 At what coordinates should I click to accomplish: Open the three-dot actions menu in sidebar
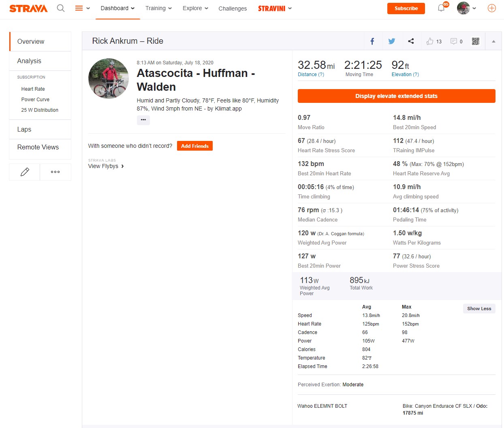[x=56, y=172]
